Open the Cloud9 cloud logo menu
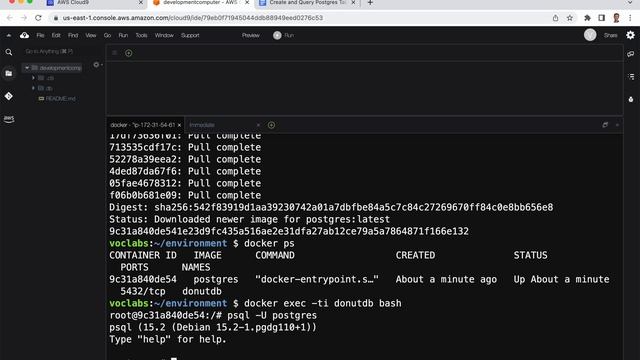Image resolution: width=640 pixels, height=360 pixels. [24, 36]
